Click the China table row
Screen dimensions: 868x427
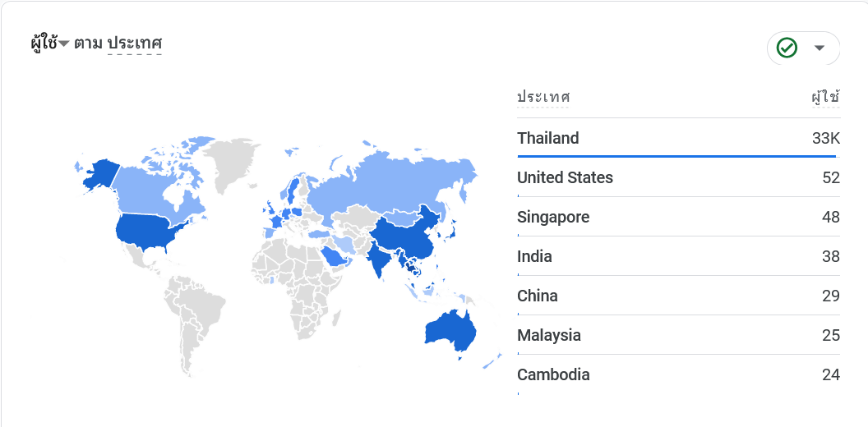[x=679, y=296]
